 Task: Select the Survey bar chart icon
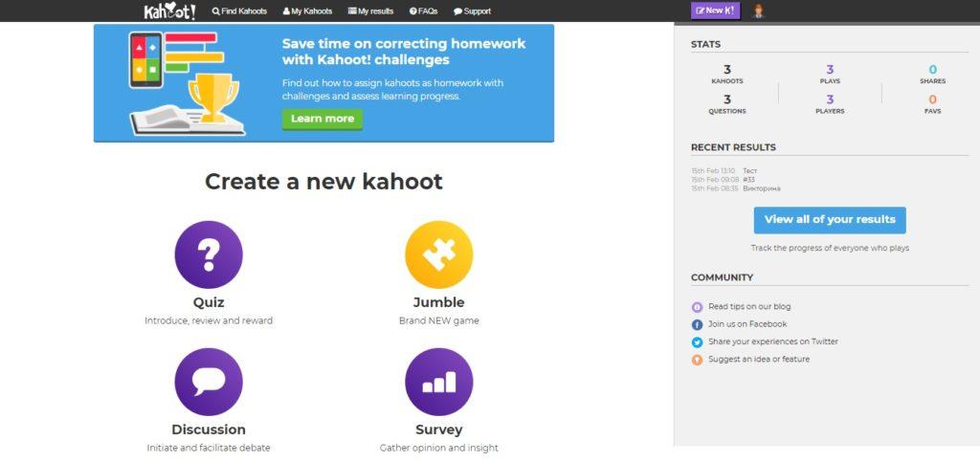439,382
